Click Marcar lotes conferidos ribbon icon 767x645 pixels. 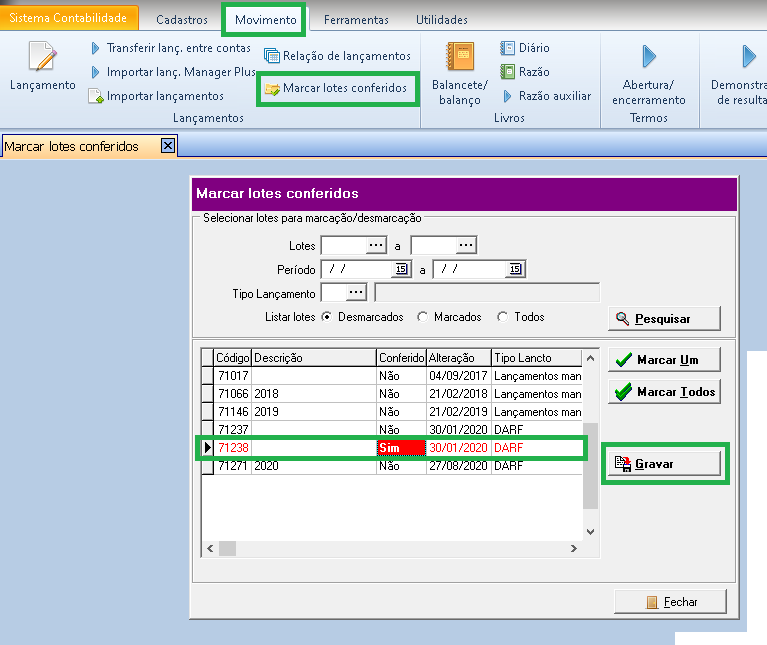pyautogui.click(x=272, y=89)
